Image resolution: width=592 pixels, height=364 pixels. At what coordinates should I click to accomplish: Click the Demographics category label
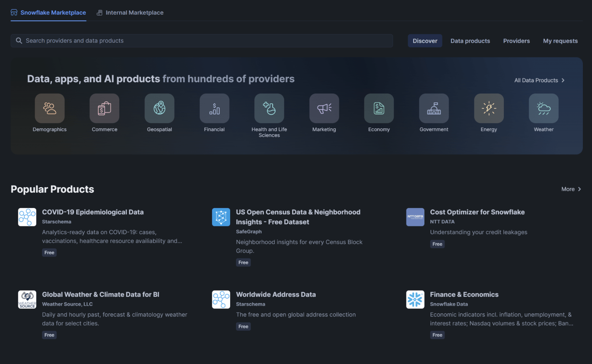[50, 129]
